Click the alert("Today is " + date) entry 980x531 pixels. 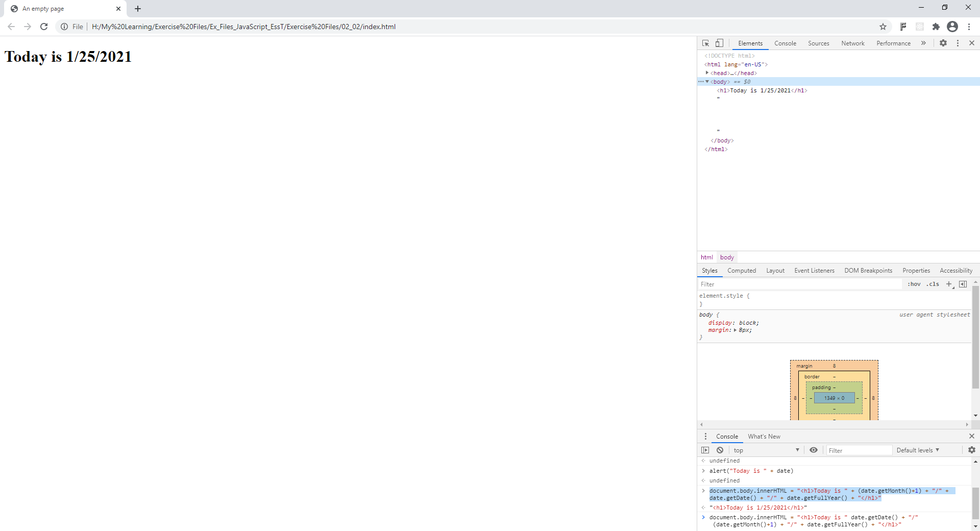pyautogui.click(x=751, y=471)
